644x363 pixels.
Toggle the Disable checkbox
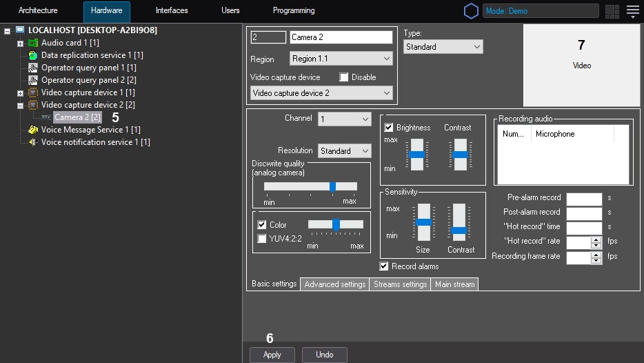344,77
